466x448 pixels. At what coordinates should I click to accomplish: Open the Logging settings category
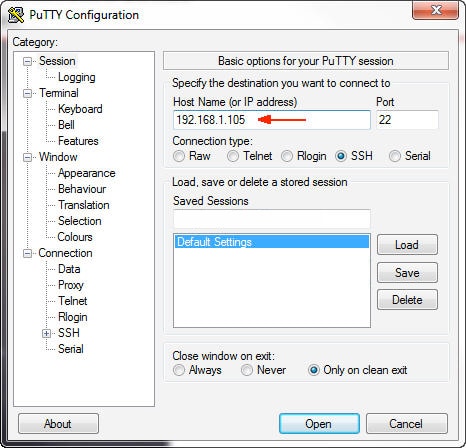coord(77,77)
